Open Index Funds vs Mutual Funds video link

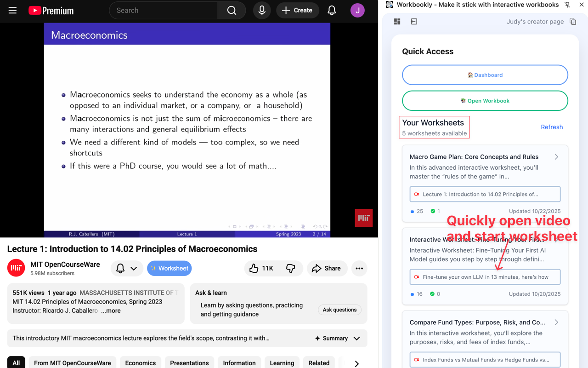485,360
